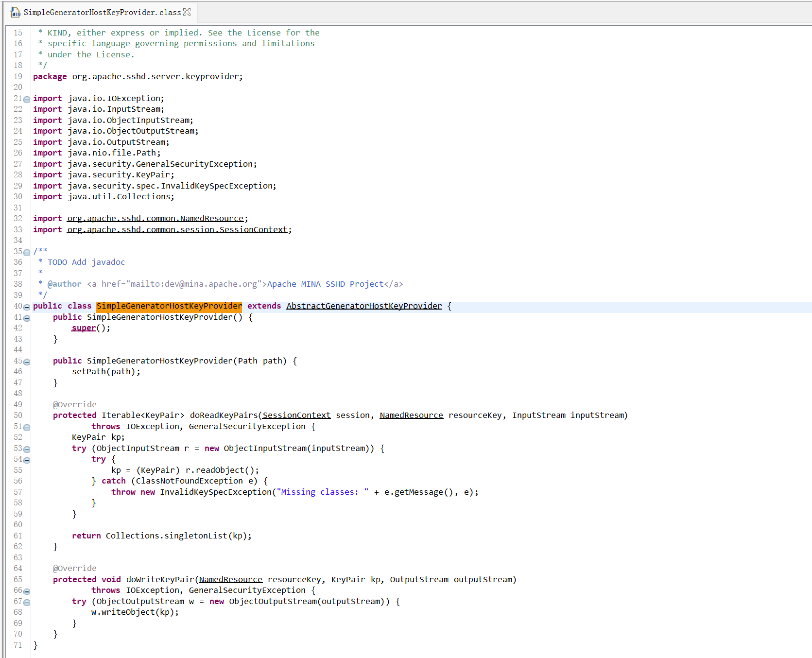Click the r.readObject() call
The height and width of the screenshot is (658, 812).
pyautogui.click(x=220, y=470)
